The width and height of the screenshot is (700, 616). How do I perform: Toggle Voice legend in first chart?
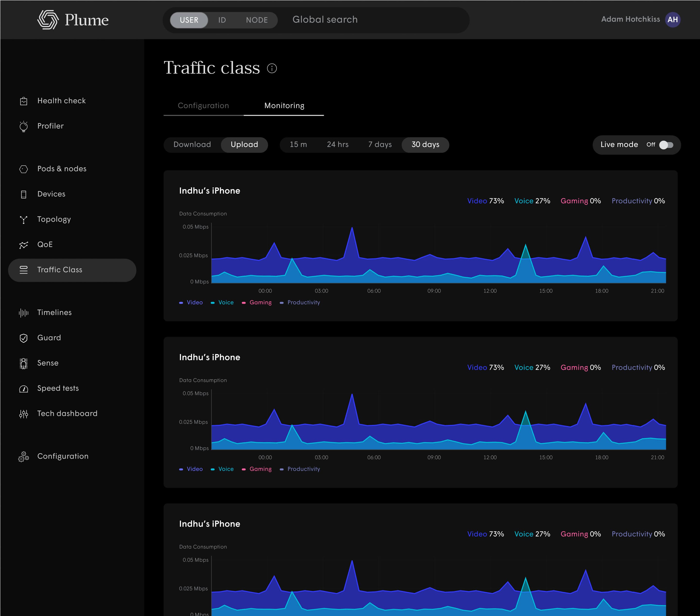(222, 303)
